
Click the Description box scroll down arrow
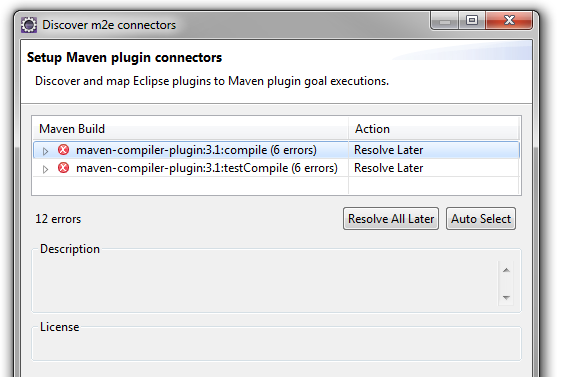pos(506,298)
